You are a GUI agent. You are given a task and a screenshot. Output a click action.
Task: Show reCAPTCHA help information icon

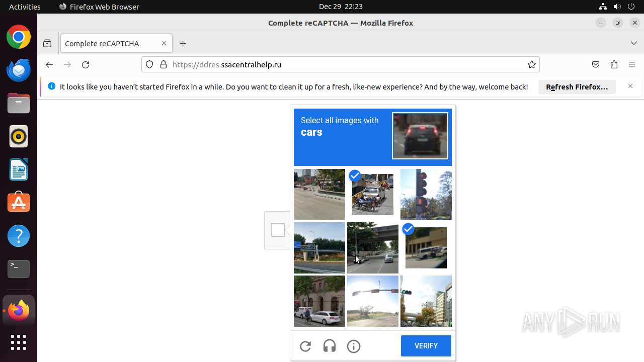click(x=354, y=346)
